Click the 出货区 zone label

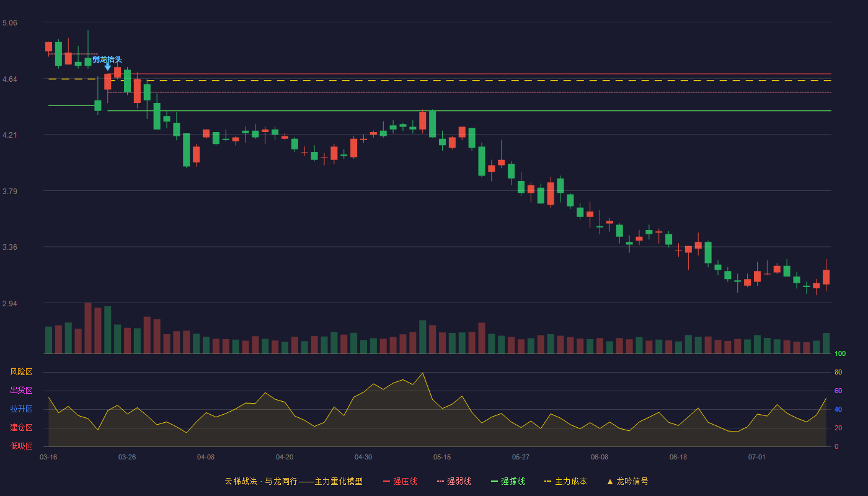tap(21, 391)
